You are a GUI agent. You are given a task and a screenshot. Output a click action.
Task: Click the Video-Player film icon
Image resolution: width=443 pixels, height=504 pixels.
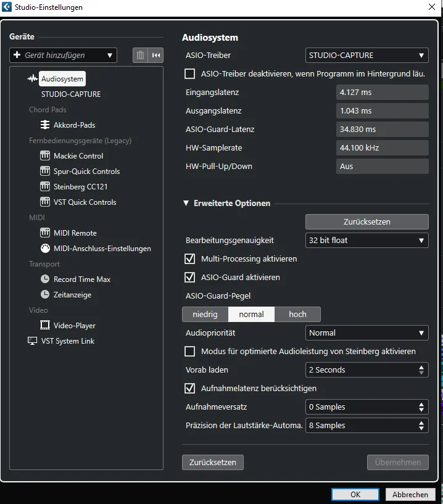point(45,325)
